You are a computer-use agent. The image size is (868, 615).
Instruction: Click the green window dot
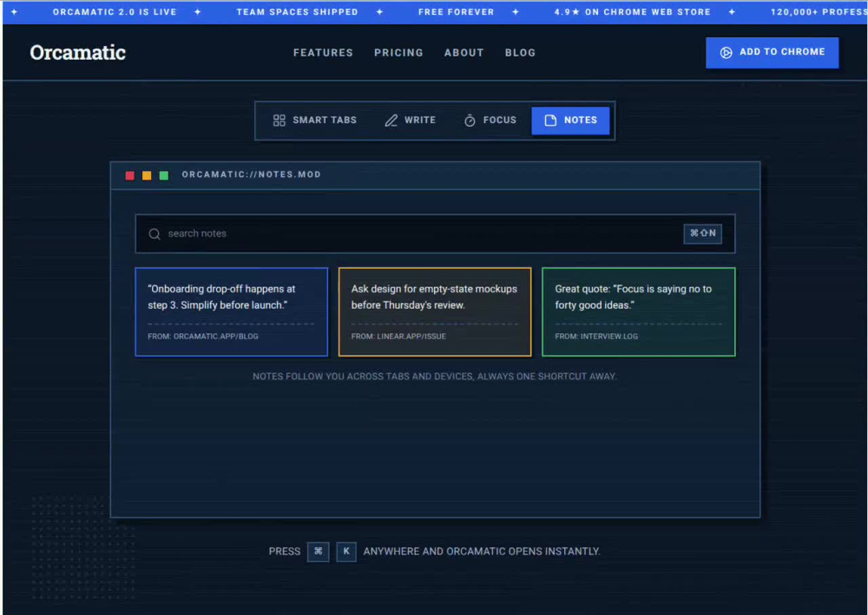pyautogui.click(x=164, y=175)
